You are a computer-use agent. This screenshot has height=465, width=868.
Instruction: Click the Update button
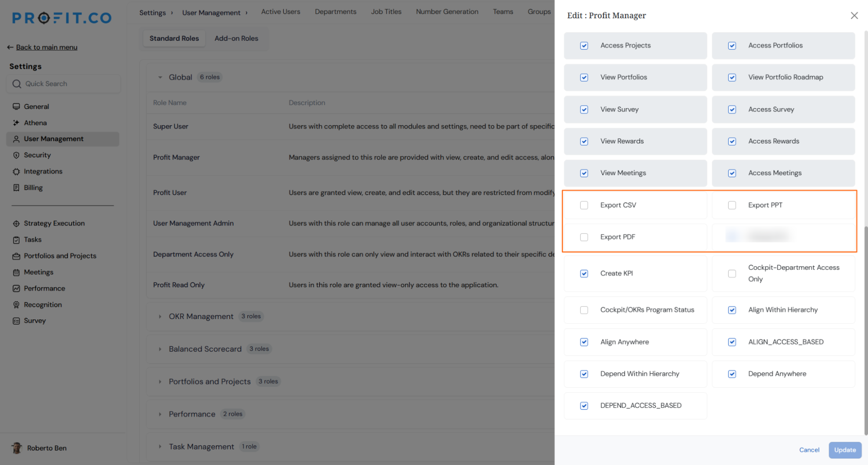(x=845, y=450)
